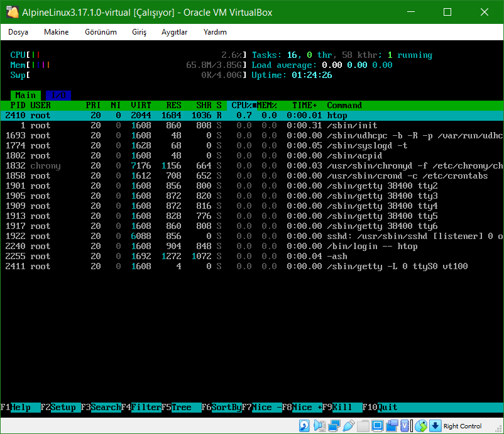
Task: Select the /sbin/acpid process row
Action: pyautogui.click(x=252, y=155)
